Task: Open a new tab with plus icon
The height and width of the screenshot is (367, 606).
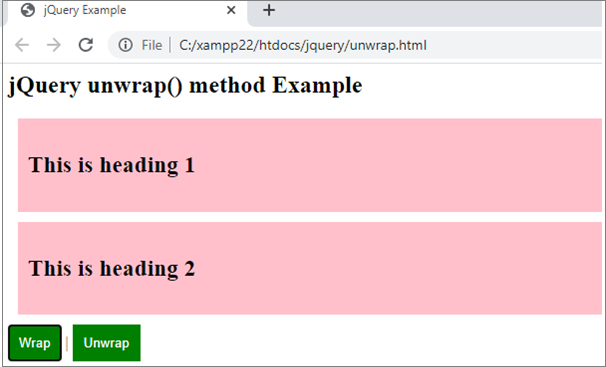Action: [269, 10]
